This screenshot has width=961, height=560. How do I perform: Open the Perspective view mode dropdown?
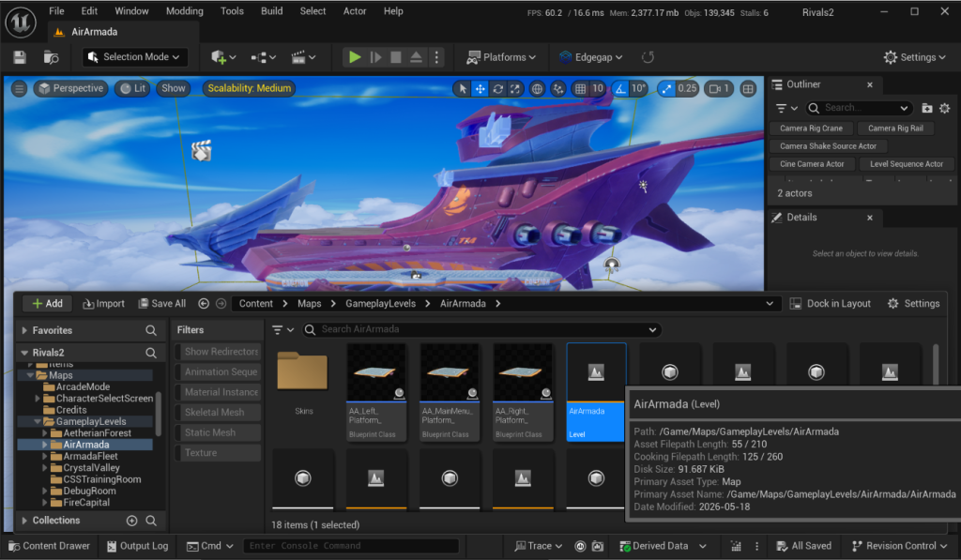pos(71,88)
